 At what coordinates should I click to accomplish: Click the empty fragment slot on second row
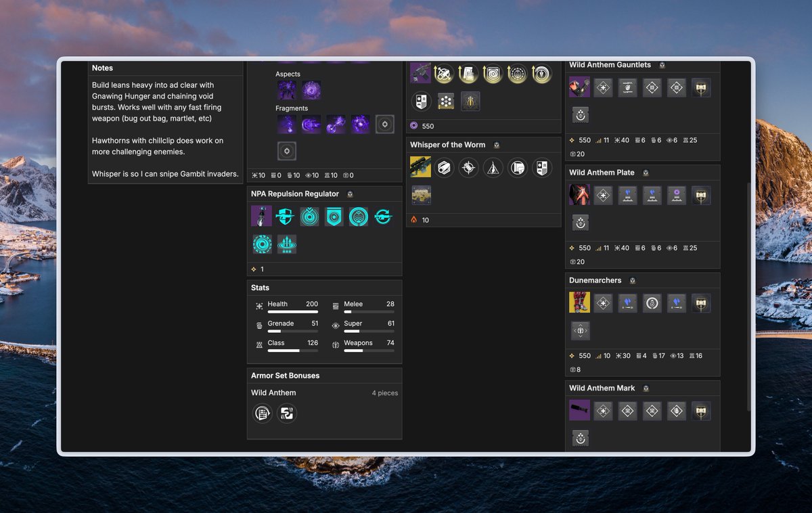(x=287, y=151)
